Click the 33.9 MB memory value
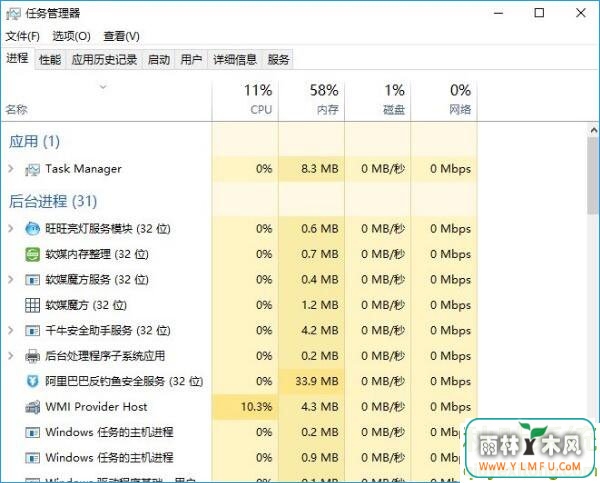600x483 pixels. tap(317, 381)
